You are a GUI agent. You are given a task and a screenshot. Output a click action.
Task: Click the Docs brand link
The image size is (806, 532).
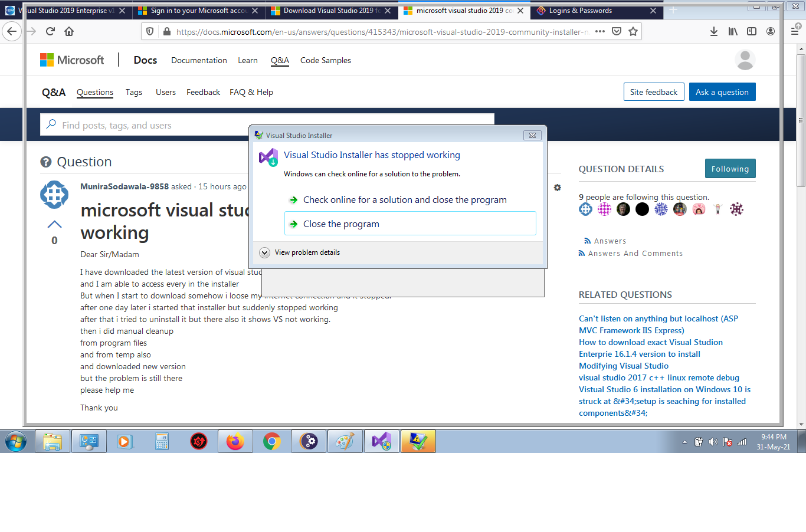click(145, 60)
